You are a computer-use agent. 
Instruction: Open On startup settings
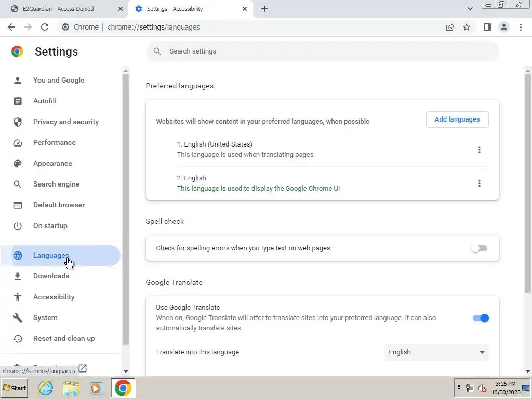coord(50,225)
